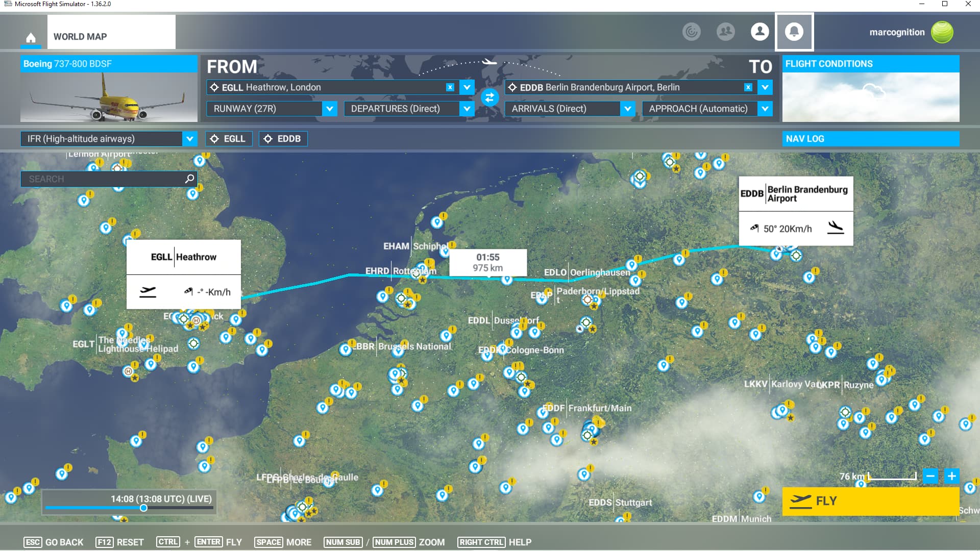Toggle the EGLL waypoint chip
The width and height of the screenshot is (980, 551).
click(x=229, y=139)
